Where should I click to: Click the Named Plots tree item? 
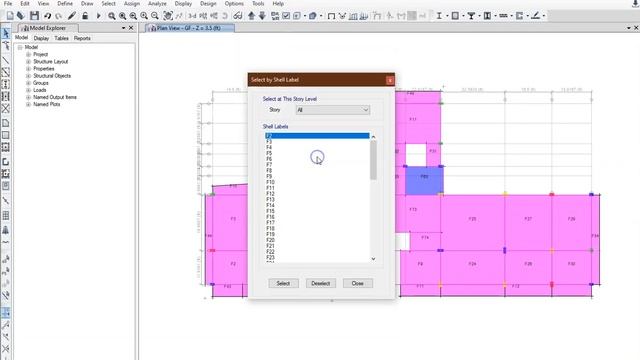click(47, 104)
